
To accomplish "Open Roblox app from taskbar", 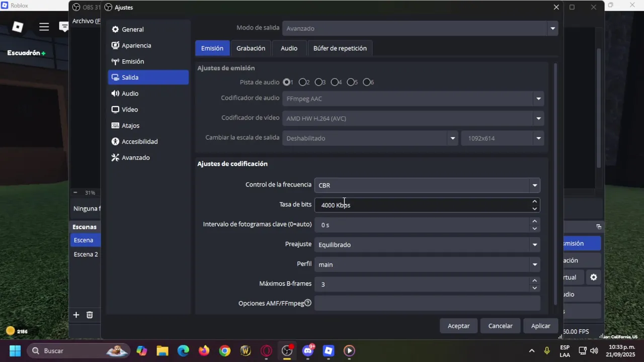I will [329, 350].
